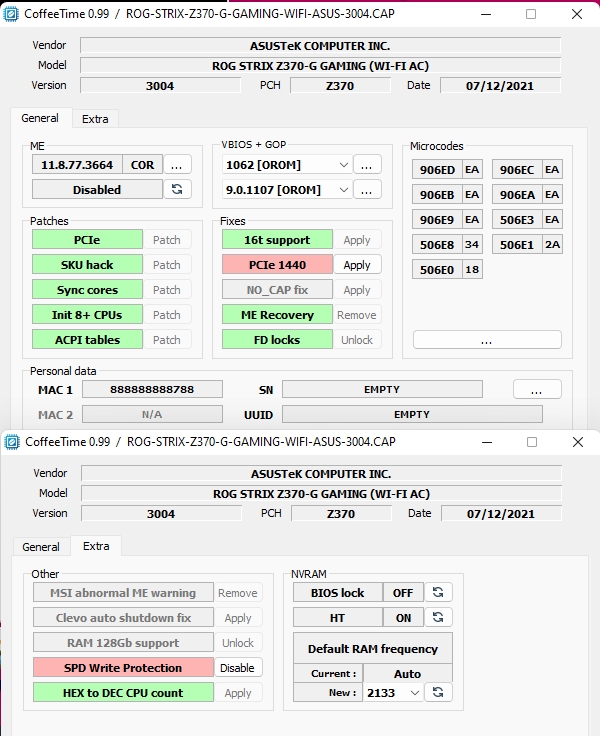This screenshot has width=600, height=736.
Task: Click Unlock next to RAM 128Gb support
Action: point(238,643)
